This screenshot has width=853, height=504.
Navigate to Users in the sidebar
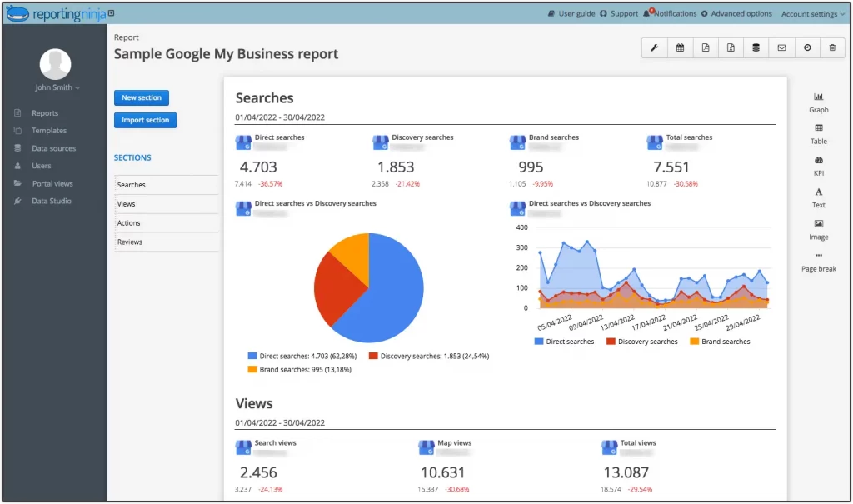pyautogui.click(x=41, y=166)
